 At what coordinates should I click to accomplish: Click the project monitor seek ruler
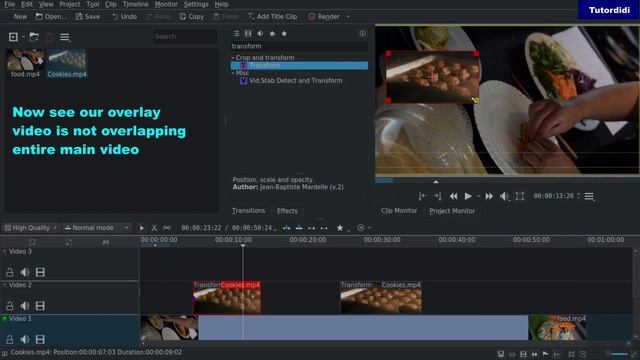(x=507, y=180)
